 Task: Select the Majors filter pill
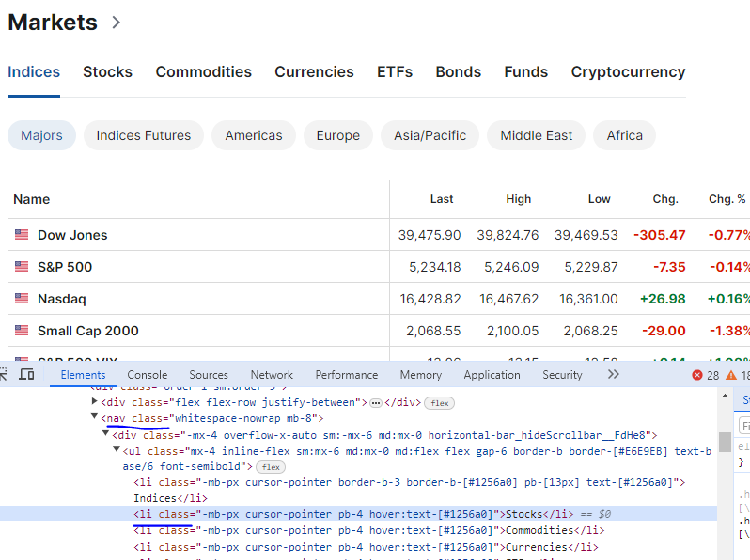click(41, 135)
